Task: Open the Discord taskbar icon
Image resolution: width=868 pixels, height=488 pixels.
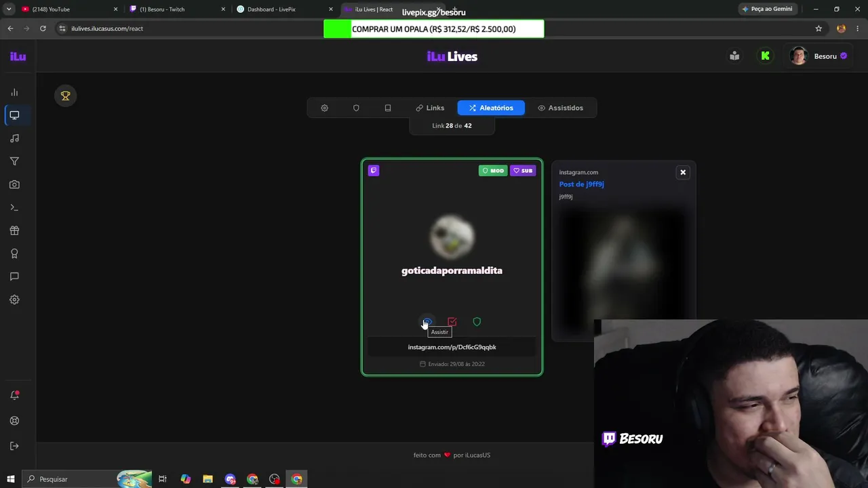Action: (x=230, y=479)
